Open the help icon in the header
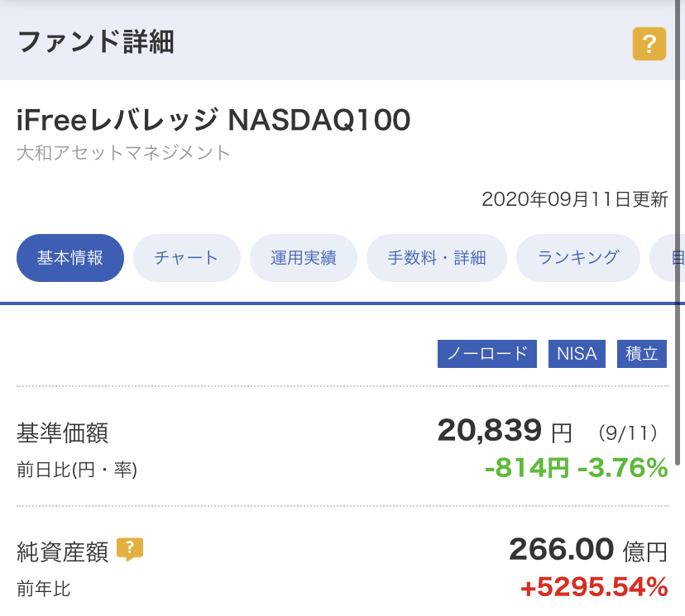Screen dimensions: 685x616 [649, 44]
